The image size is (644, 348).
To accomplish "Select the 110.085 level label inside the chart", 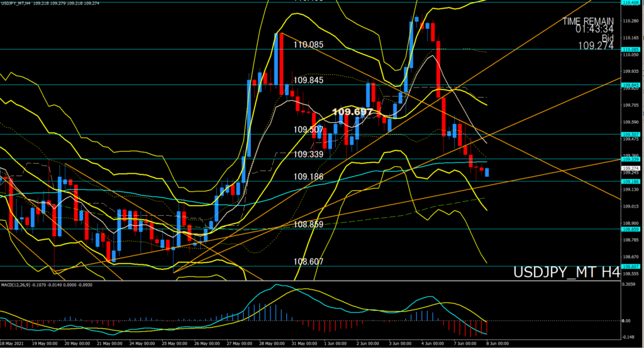I will click(308, 45).
